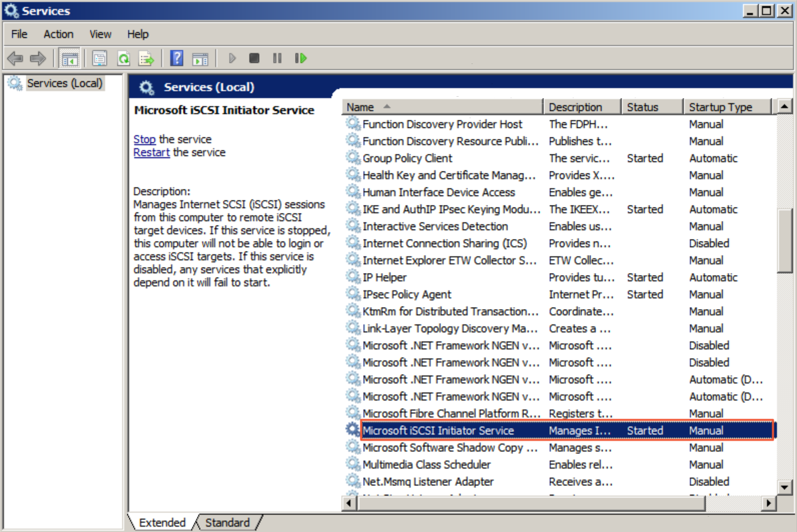Select Internet Connection Sharing (ICS) service
This screenshot has height=532, width=797.
[x=445, y=244]
